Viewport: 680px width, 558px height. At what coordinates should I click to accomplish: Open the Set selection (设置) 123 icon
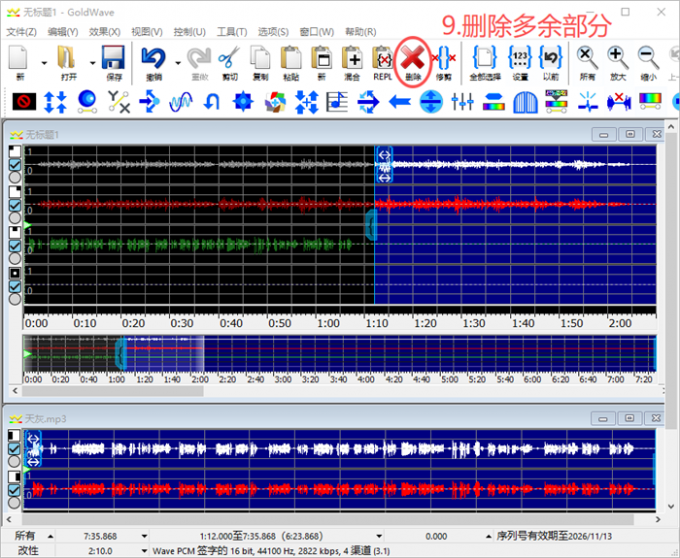tap(520, 58)
